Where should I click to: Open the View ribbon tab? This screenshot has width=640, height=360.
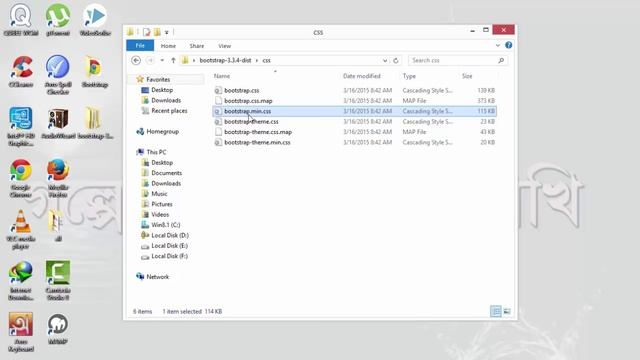coord(224,46)
